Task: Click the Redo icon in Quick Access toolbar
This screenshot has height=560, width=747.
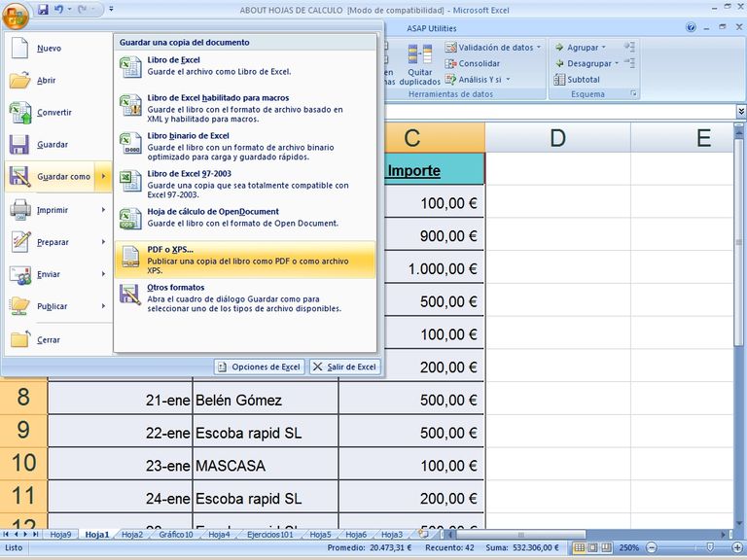Action: (83, 9)
